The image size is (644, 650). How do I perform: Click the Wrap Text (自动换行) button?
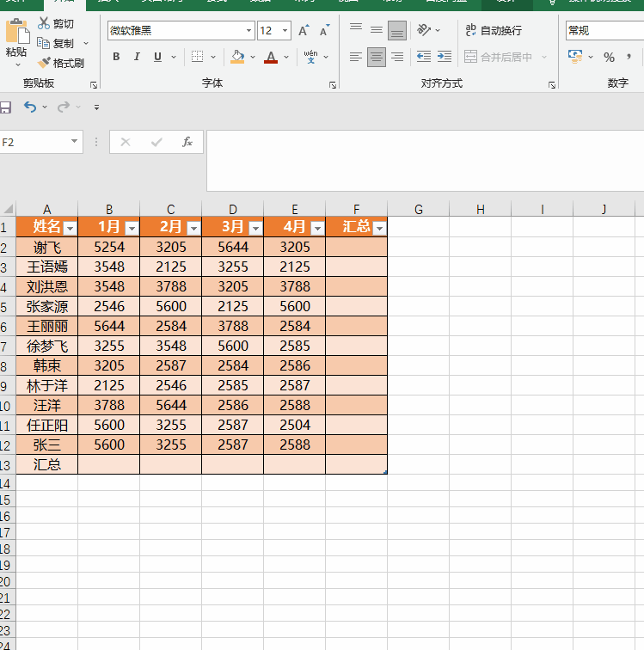coord(494,30)
